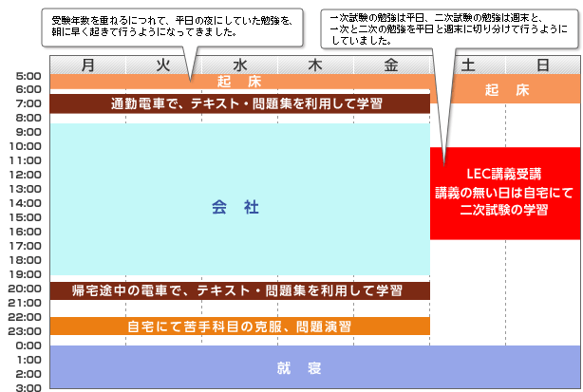Click the 5:00 time label
This screenshot has width=583, height=392.
coord(28,76)
